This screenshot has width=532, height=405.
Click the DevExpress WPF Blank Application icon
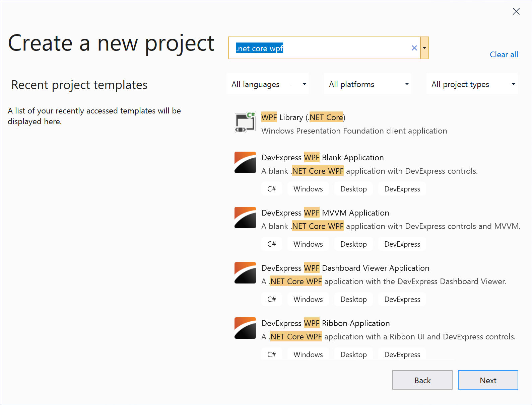(x=245, y=163)
